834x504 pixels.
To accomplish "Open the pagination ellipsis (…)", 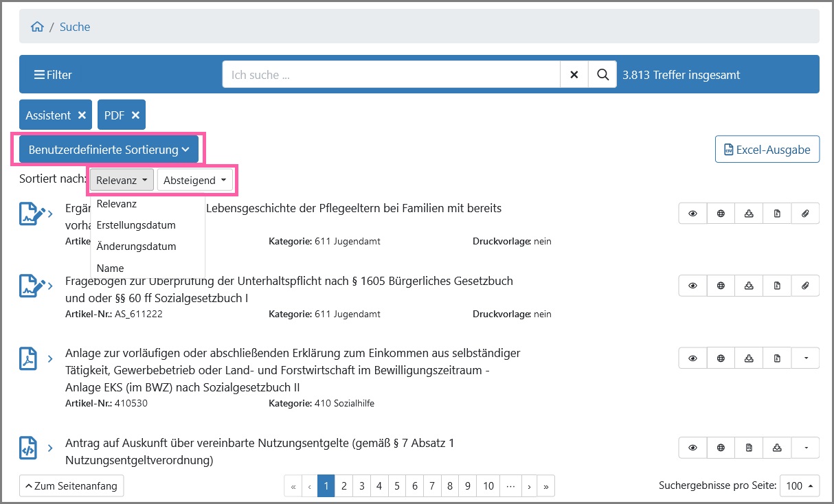I will point(510,485).
